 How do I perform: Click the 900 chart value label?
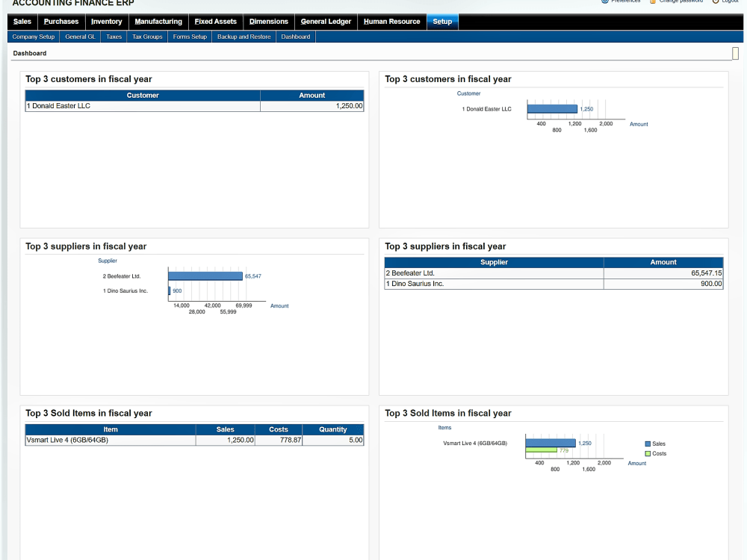tap(177, 290)
